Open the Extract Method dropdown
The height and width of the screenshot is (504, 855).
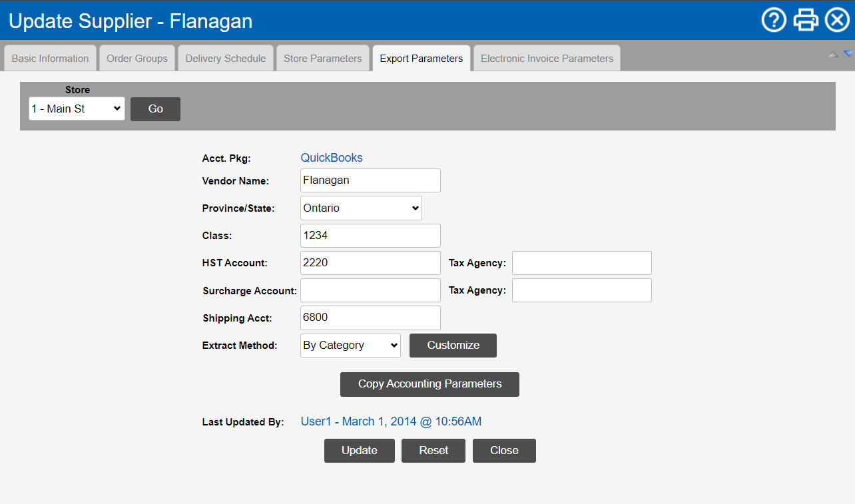[350, 345]
